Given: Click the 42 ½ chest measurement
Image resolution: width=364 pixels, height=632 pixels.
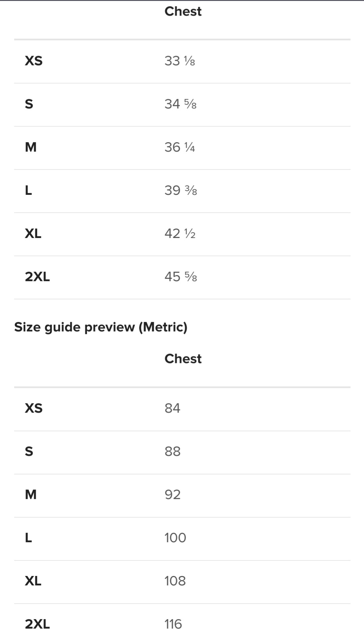Looking at the screenshot, I should tap(180, 234).
